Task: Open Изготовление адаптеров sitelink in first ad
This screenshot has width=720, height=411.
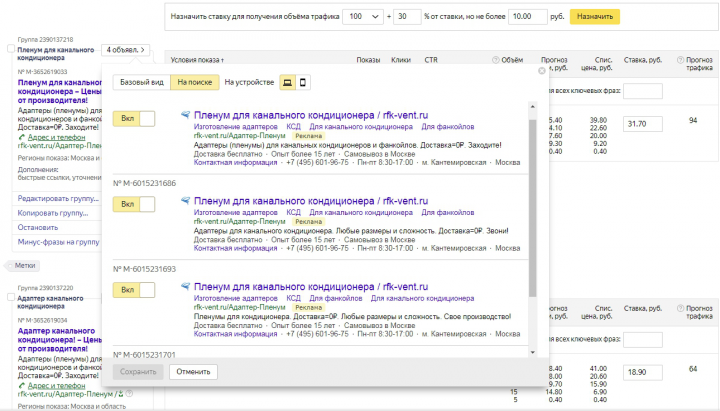Action: tap(236, 127)
